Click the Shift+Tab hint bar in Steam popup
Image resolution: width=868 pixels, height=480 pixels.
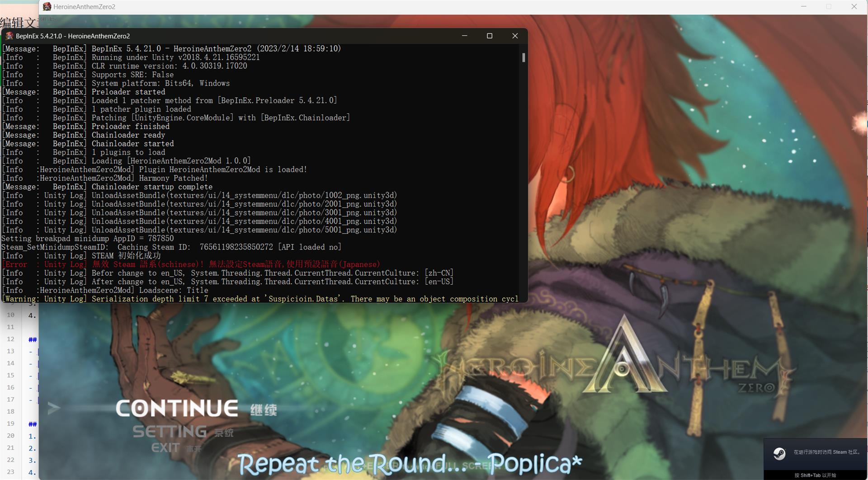point(815,475)
